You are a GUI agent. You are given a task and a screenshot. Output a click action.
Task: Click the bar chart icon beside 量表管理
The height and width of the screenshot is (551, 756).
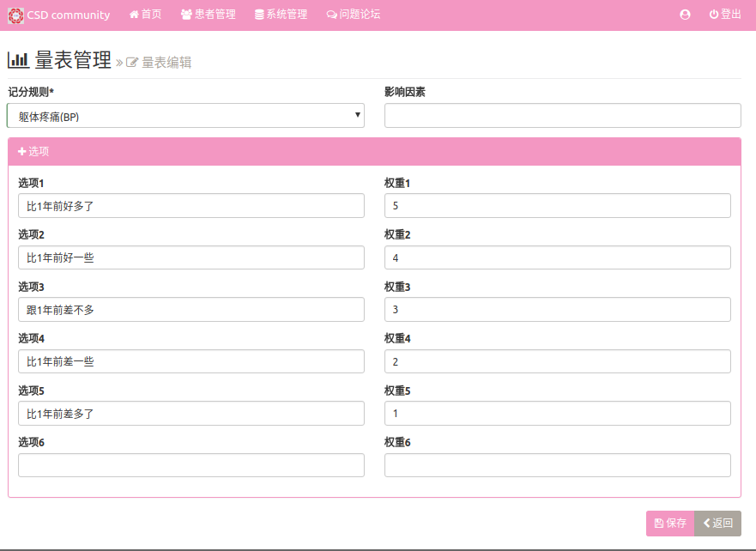coord(18,60)
